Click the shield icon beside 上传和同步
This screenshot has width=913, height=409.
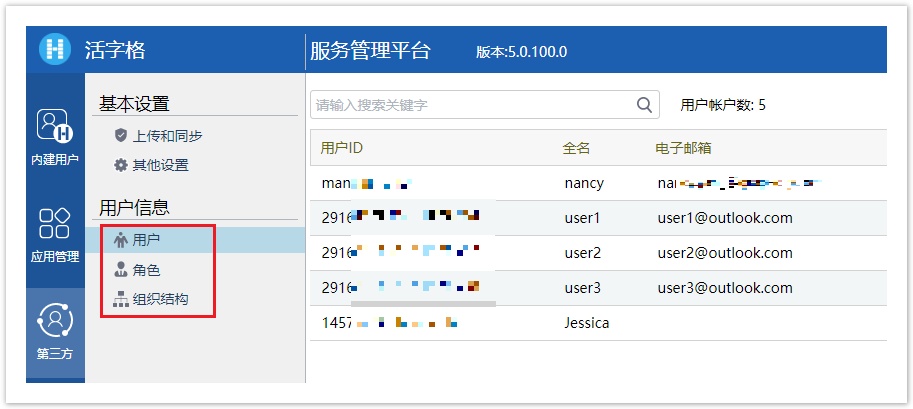[121, 136]
